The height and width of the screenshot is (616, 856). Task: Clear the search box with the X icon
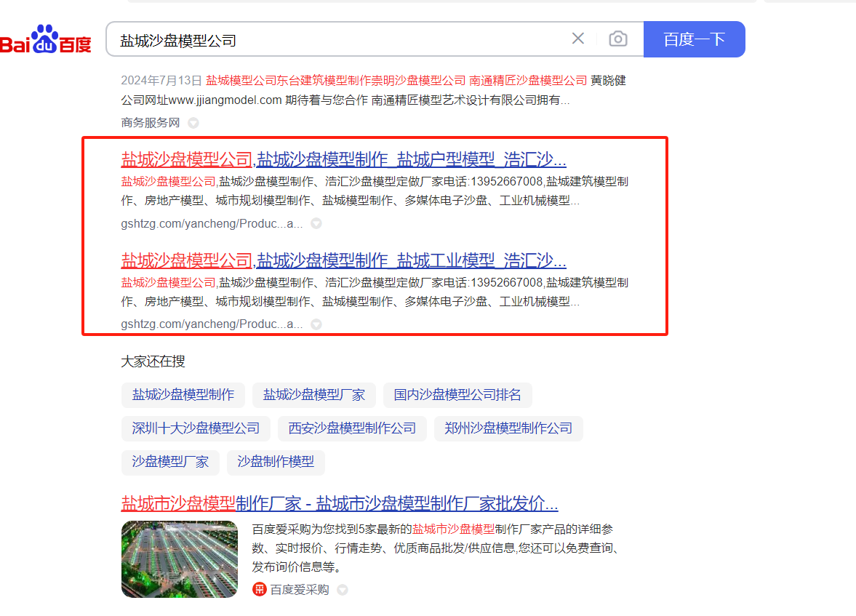tap(577, 39)
